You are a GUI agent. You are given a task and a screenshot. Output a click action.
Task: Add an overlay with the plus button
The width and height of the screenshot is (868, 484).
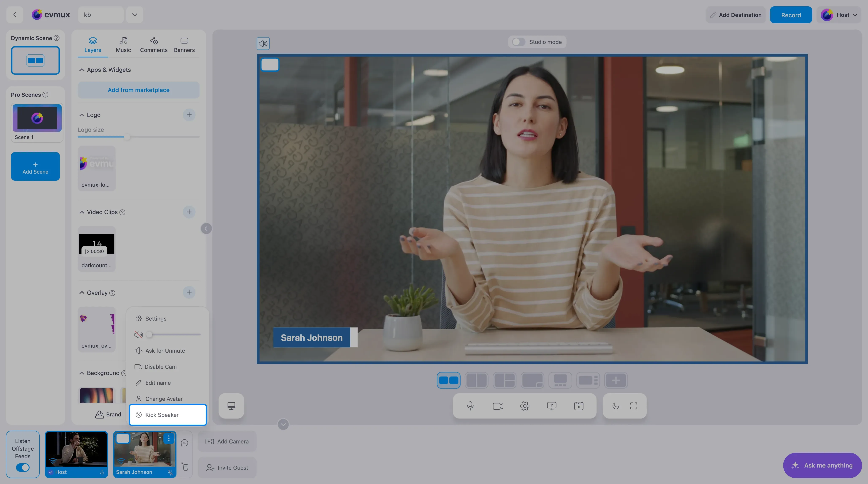[189, 292]
